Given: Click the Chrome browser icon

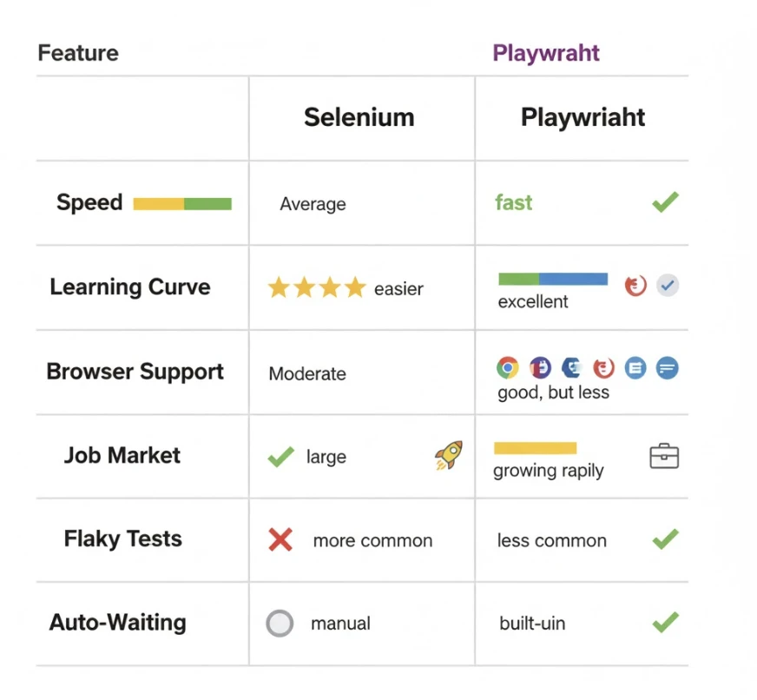Looking at the screenshot, I should pos(508,367).
